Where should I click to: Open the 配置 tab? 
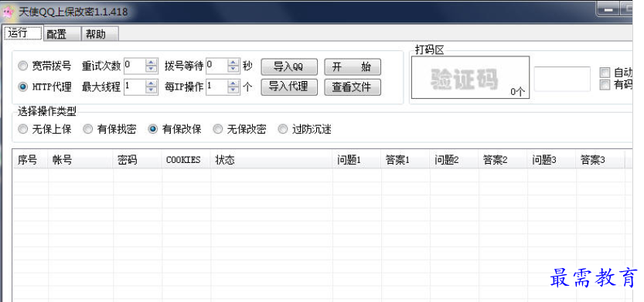[x=62, y=34]
